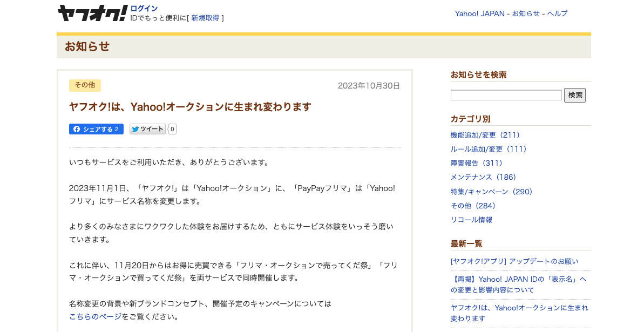Open sidebar category その他（284）
Image resolution: width=644 pixels, height=332 pixels.
click(473, 206)
